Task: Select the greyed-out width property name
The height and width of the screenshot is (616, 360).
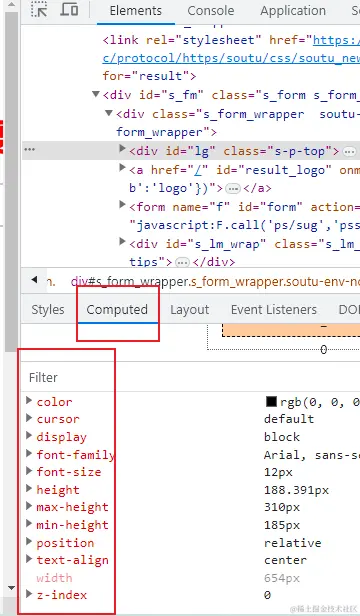Action: pos(54,578)
